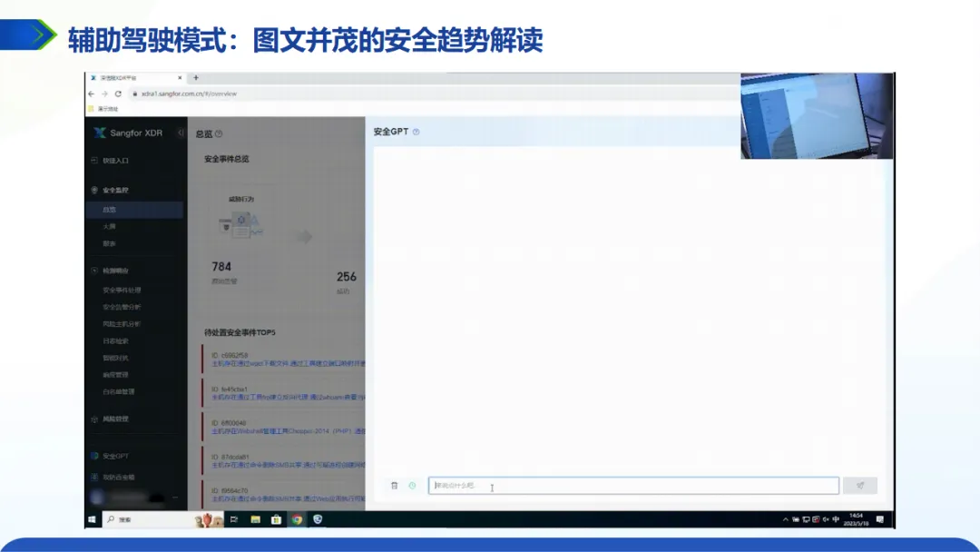The height and width of the screenshot is (552, 980).
Task: Expand the 风险管理 sidebar section
Action: coord(115,419)
